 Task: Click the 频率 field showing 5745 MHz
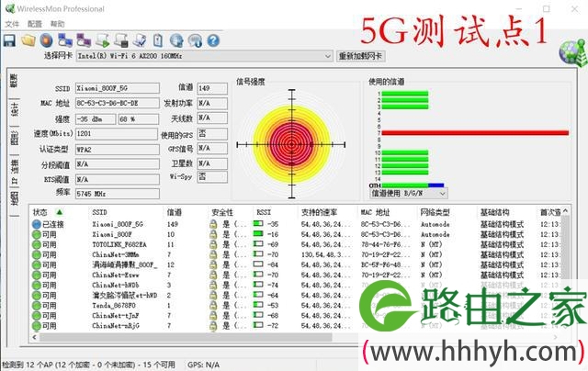click(118, 194)
